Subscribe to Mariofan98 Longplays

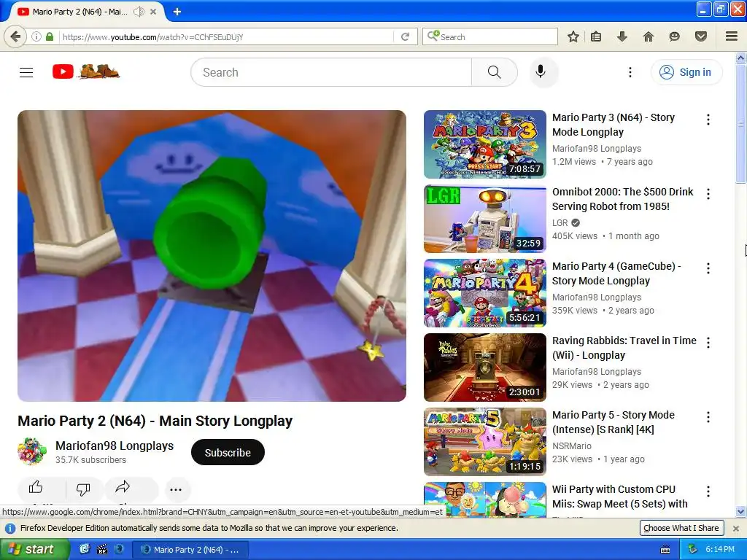(228, 452)
